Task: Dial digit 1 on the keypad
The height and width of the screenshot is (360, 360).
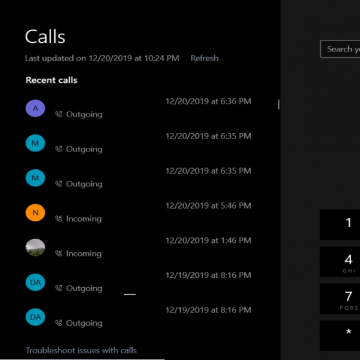Action: pos(340,225)
